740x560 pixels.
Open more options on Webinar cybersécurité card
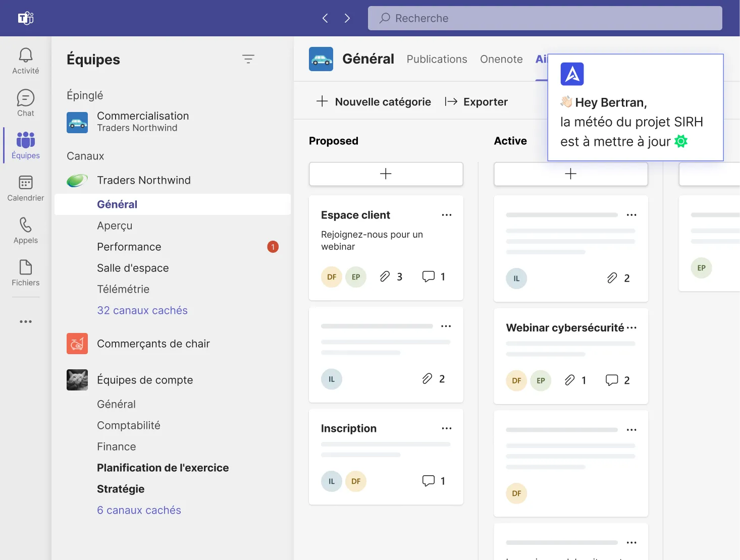[631, 328]
